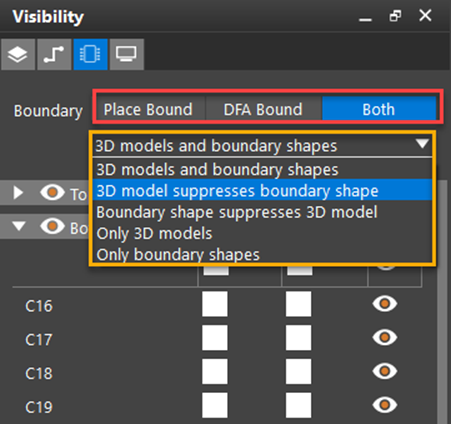451x424 pixels.
Task: Select the Place Bound boundary button
Action: (x=148, y=109)
